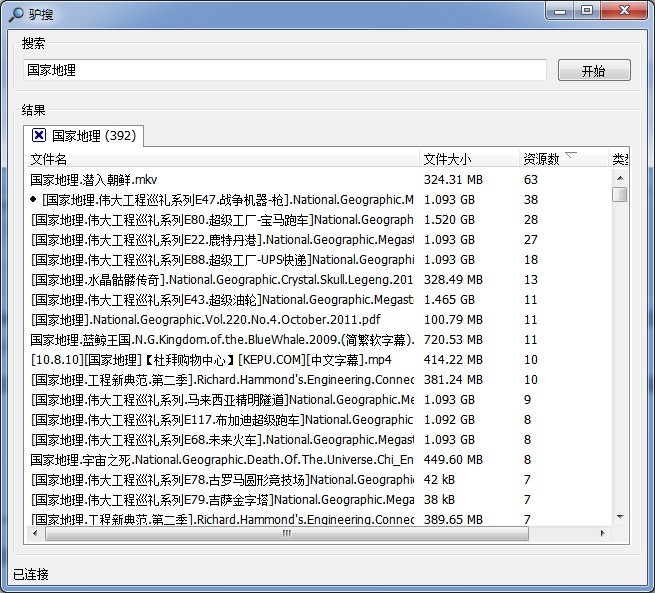Click the 1.520 GB size cell
The image size is (655, 593).
449,220
